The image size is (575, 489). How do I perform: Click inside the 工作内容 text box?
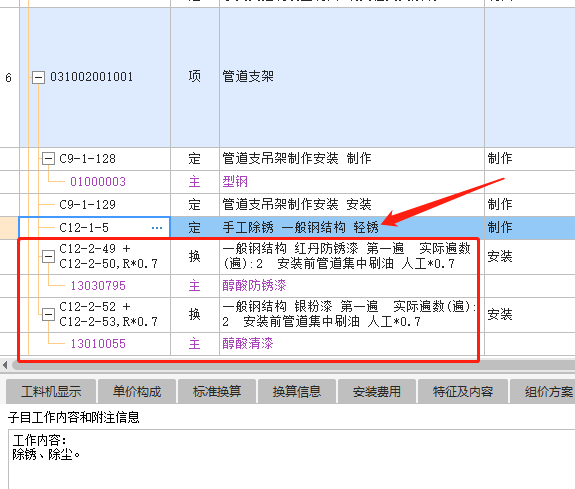coord(292,460)
